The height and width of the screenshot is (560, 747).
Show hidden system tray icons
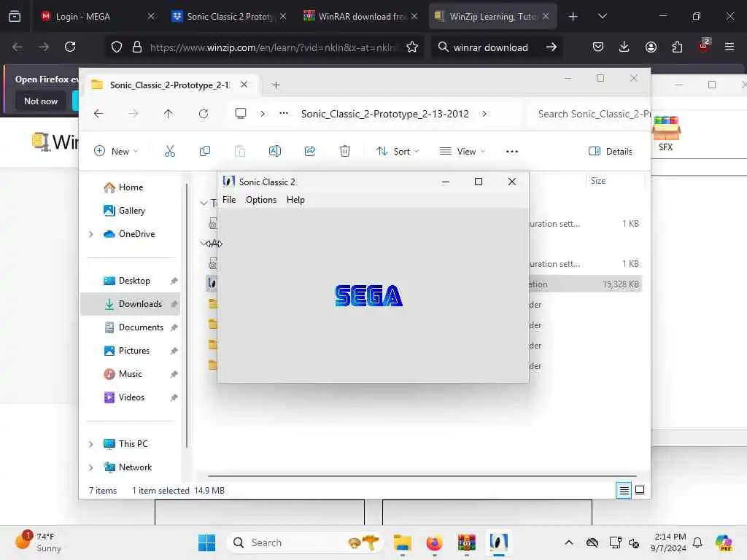[569, 542]
